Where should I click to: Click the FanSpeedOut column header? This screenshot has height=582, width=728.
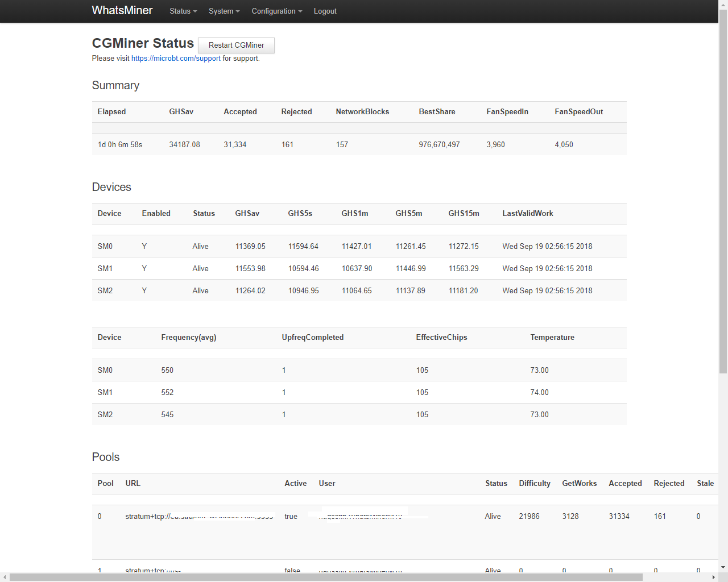579,112
